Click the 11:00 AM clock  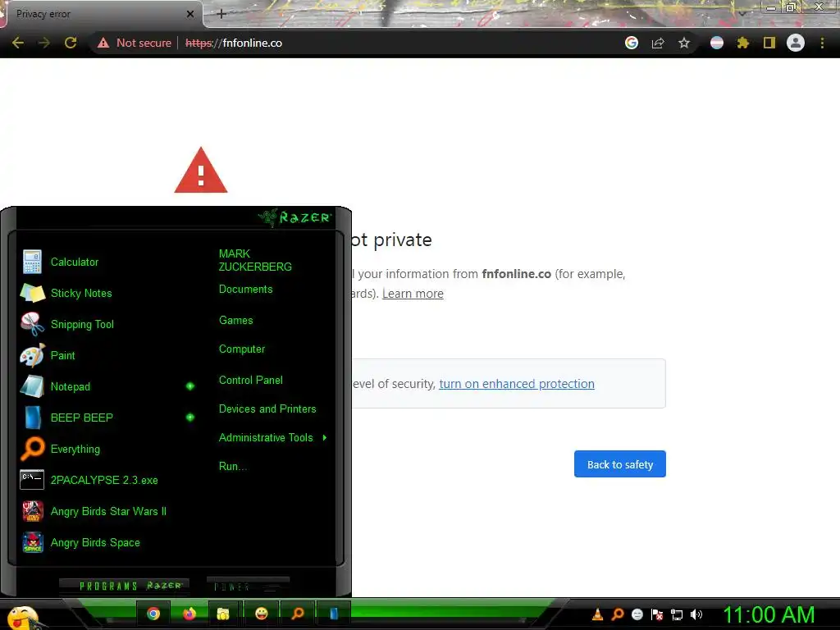(769, 615)
